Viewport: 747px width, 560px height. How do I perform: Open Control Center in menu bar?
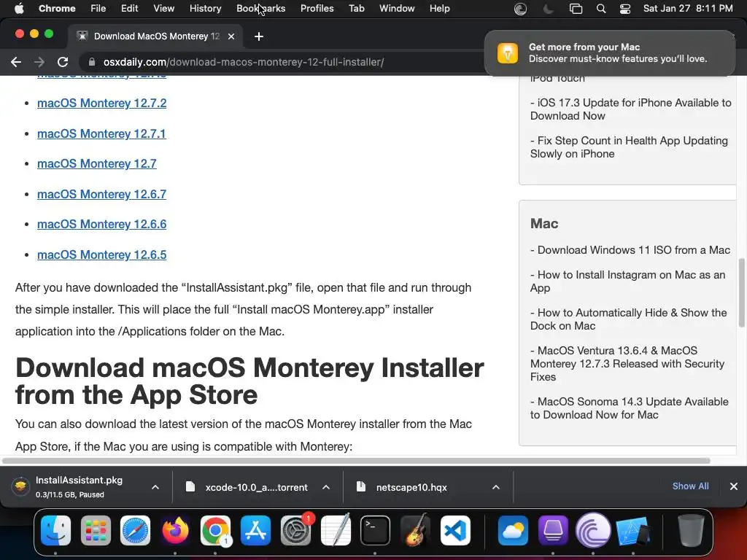625,9
